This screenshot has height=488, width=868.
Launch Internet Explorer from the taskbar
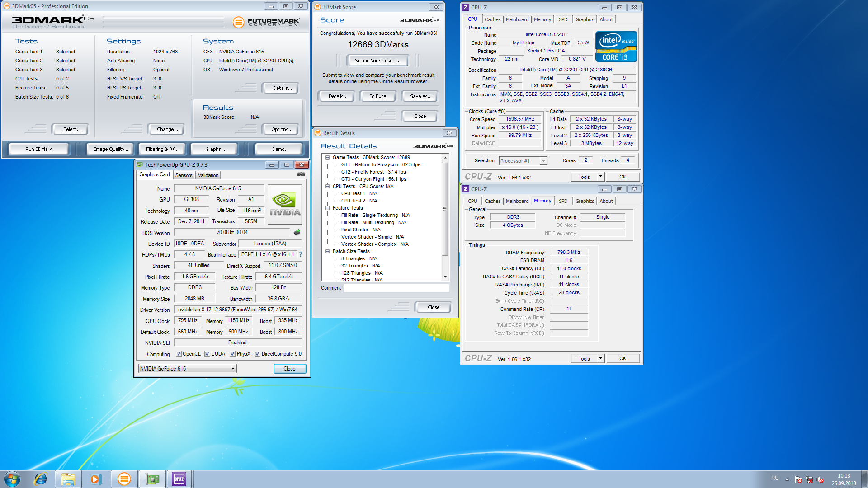(41, 479)
